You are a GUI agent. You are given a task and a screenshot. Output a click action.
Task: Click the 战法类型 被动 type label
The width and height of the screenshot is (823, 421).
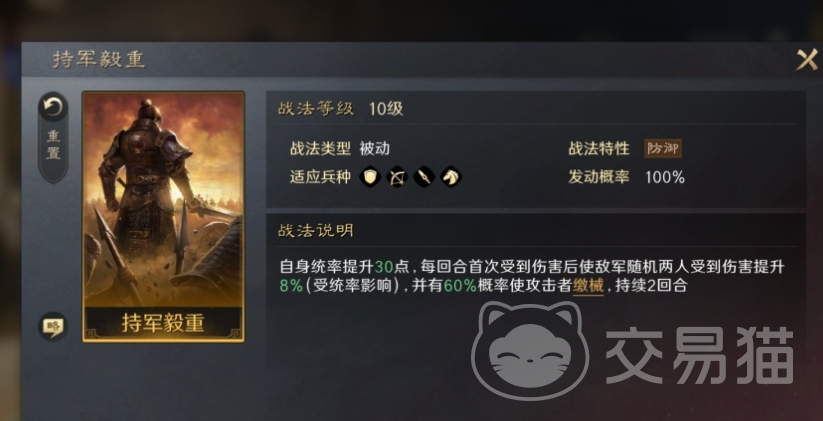click(x=340, y=149)
